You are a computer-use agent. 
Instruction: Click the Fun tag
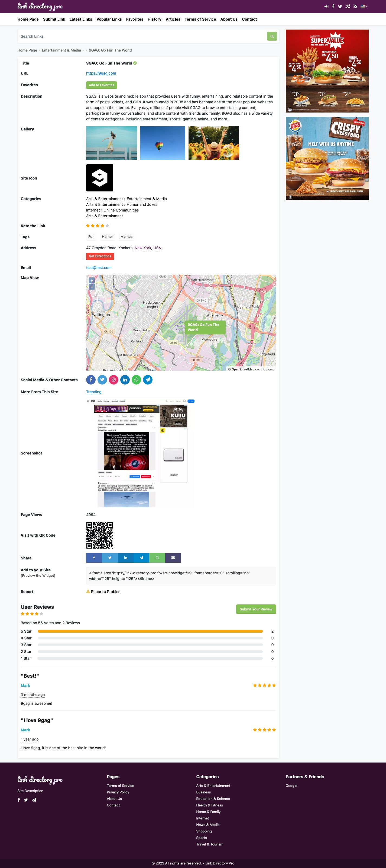pos(91,236)
